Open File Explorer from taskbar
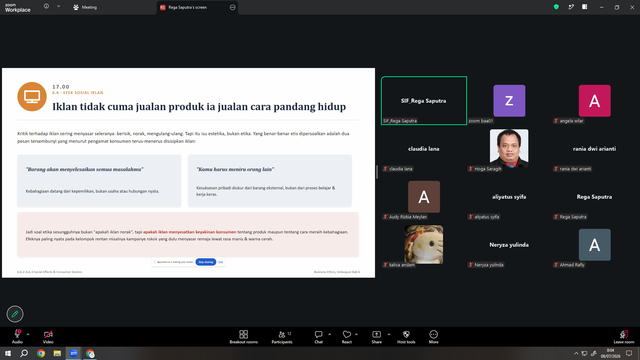The width and height of the screenshot is (640, 360). tap(57, 353)
